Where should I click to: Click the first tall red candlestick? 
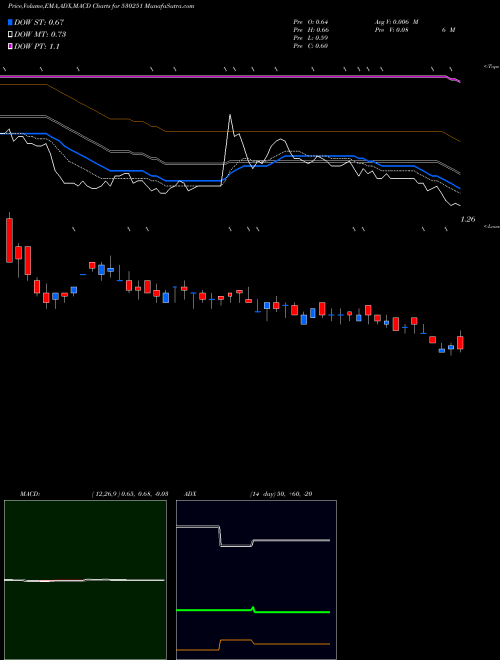pos(9,240)
